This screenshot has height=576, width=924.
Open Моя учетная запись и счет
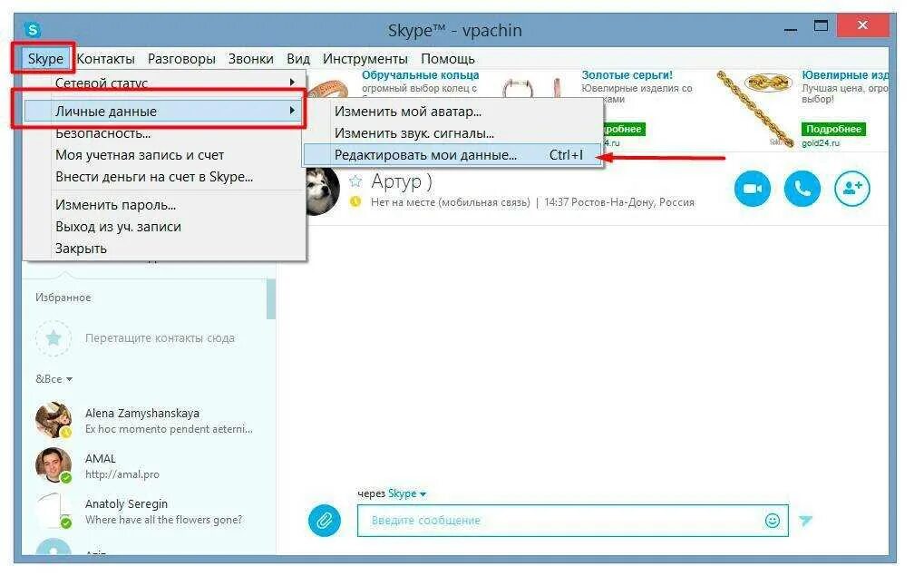(x=164, y=155)
